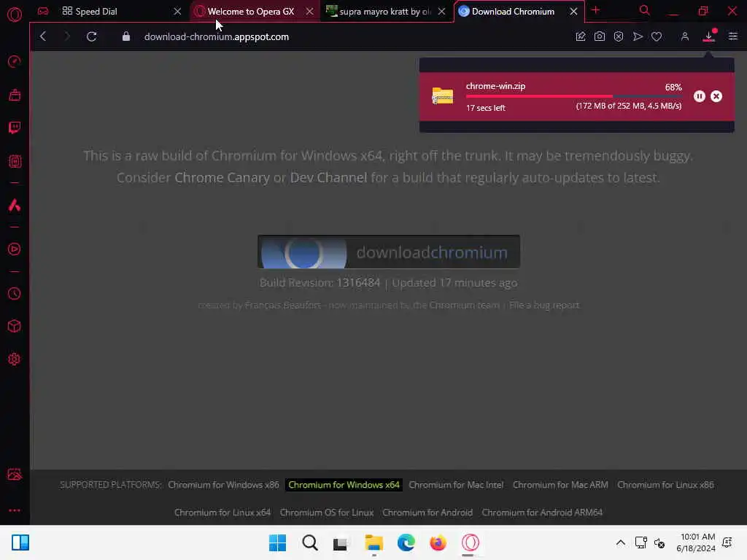Open the picture icon near sidebar bottom
Viewport: 747px width, 560px height.
click(15, 474)
